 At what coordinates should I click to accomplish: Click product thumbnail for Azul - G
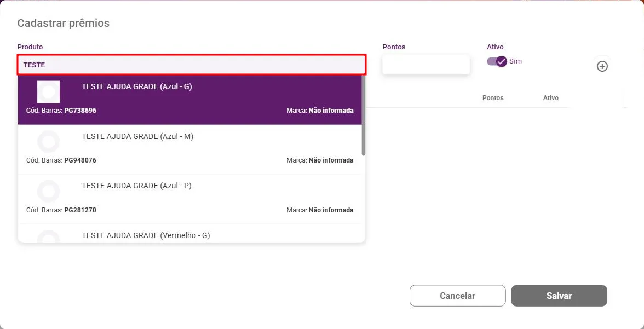(x=48, y=92)
